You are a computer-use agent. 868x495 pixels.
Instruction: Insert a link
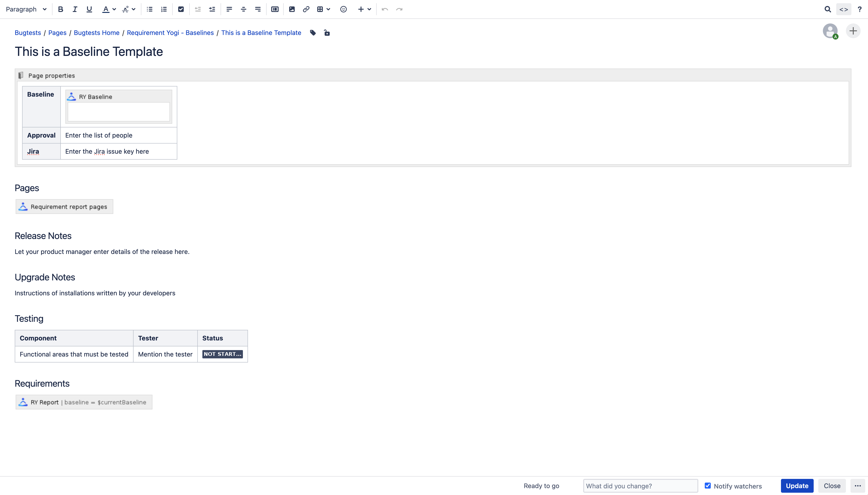click(x=306, y=9)
